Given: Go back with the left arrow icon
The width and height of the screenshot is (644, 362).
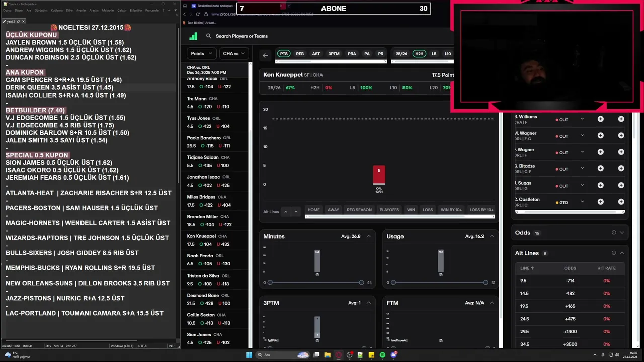Looking at the screenshot, I should click(x=265, y=55).
